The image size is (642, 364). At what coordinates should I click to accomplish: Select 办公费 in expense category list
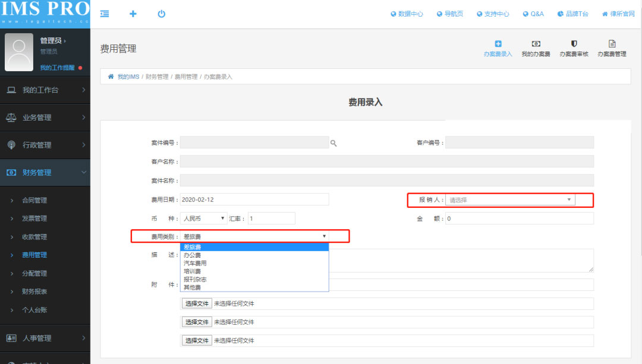click(193, 255)
